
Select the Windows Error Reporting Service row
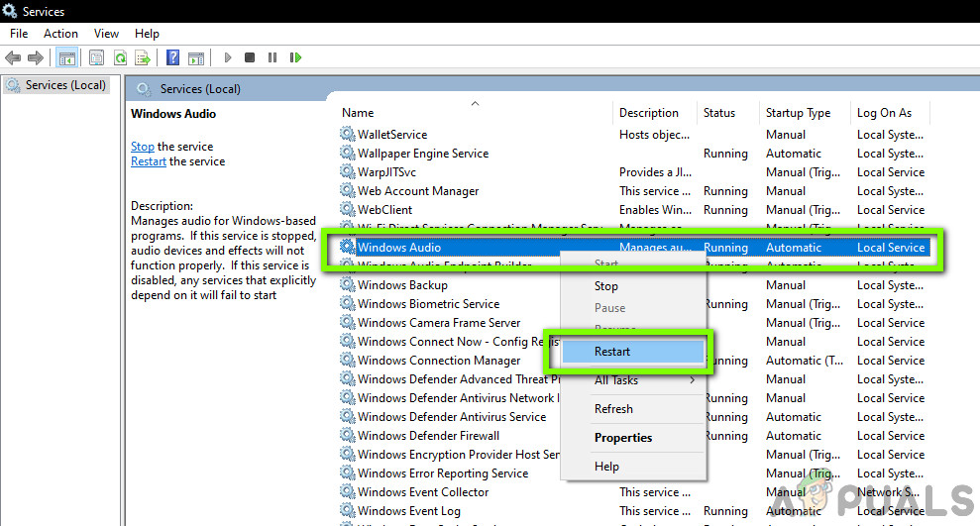tap(634, 473)
